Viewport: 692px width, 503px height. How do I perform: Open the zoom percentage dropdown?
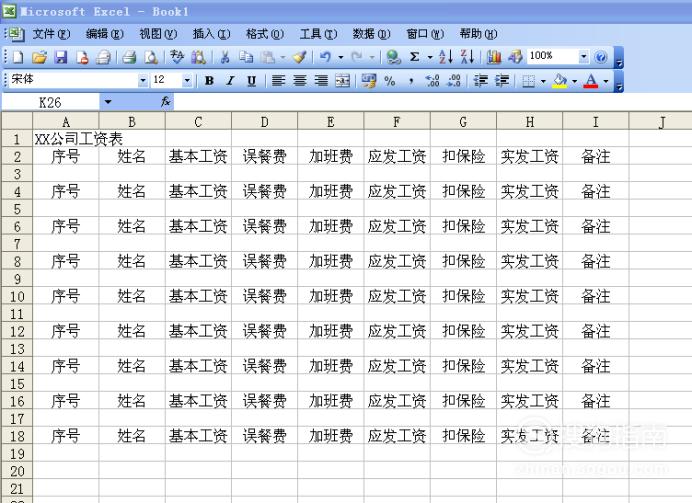pos(583,57)
